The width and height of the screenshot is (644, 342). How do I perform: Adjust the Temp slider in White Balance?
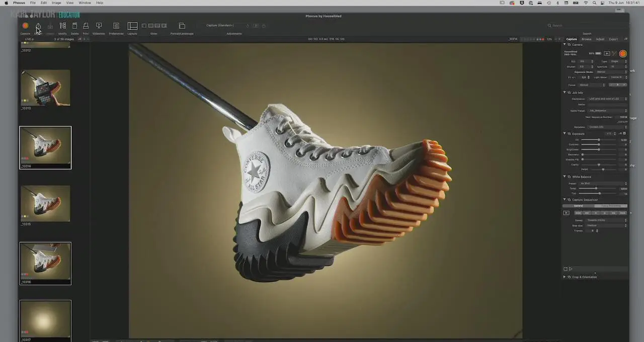tap(597, 189)
